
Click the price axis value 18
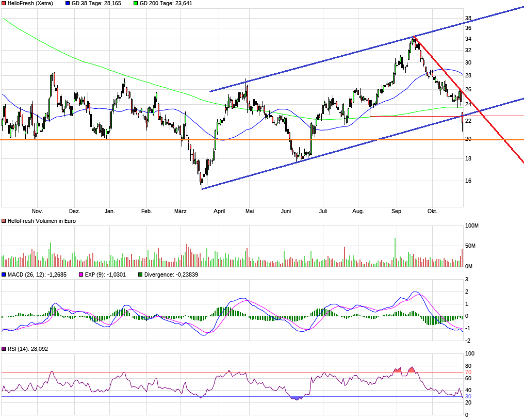point(468,158)
